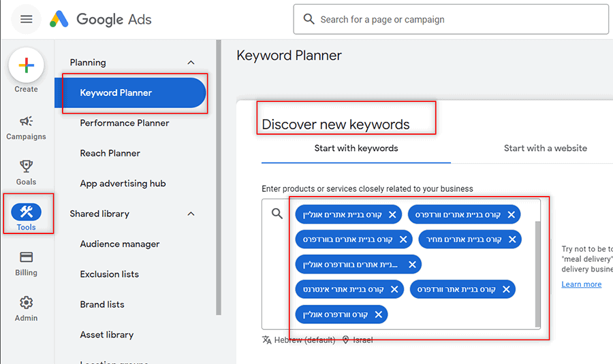The image size is (613, 364).
Task: Remove top-left keyword chip with its X
Action: [392, 214]
